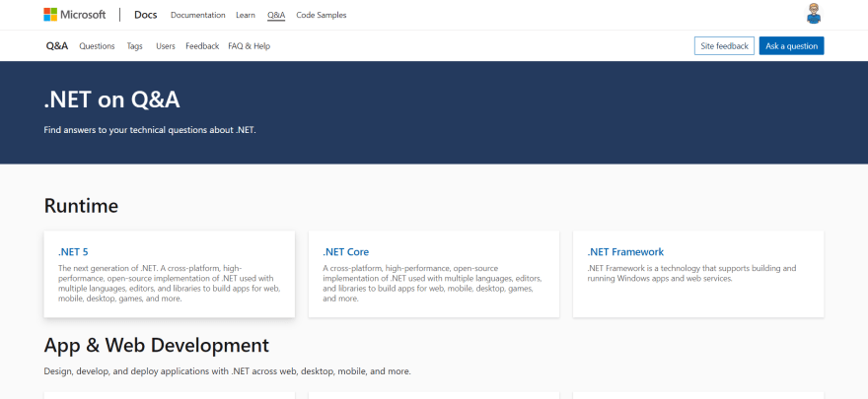Click the Runtime section heading
868x399 pixels.
click(x=81, y=206)
